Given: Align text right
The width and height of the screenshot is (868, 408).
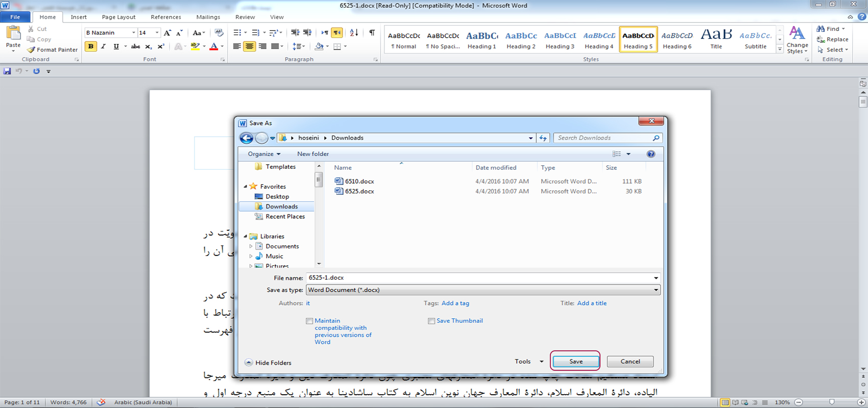Looking at the screenshot, I should [x=262, y=46].
